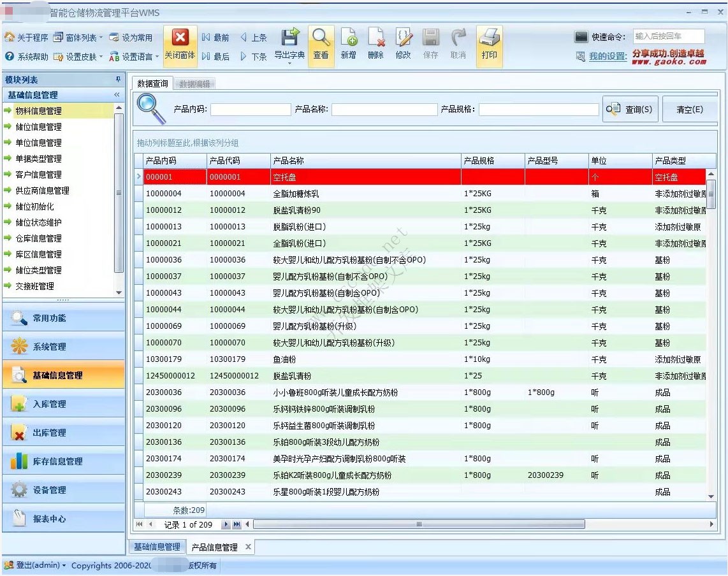
Task: Open 导出字典 export dictionary tool
Action: click(289, 45)
